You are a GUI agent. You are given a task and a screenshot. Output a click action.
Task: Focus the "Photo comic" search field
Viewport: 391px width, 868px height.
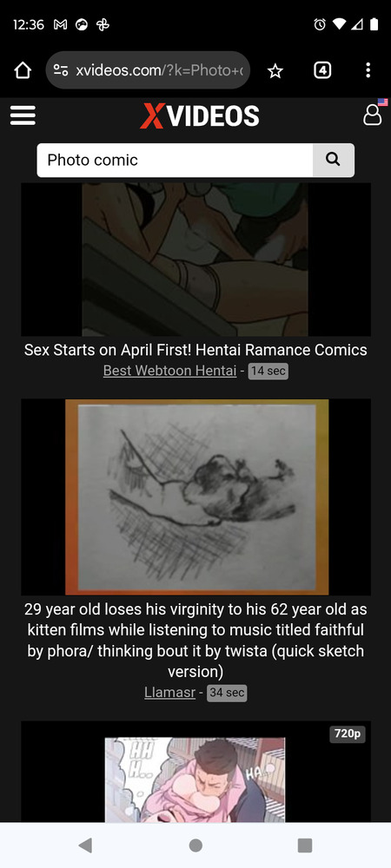(x=175, y=160)
